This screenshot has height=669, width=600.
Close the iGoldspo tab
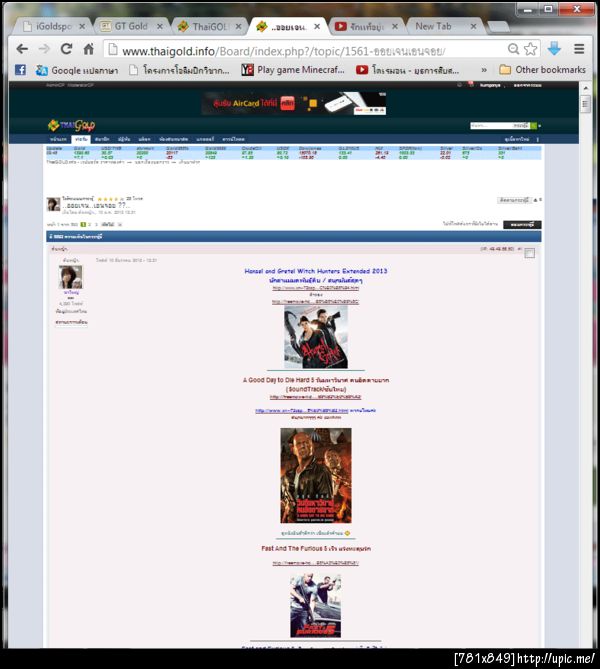(82, 26)
